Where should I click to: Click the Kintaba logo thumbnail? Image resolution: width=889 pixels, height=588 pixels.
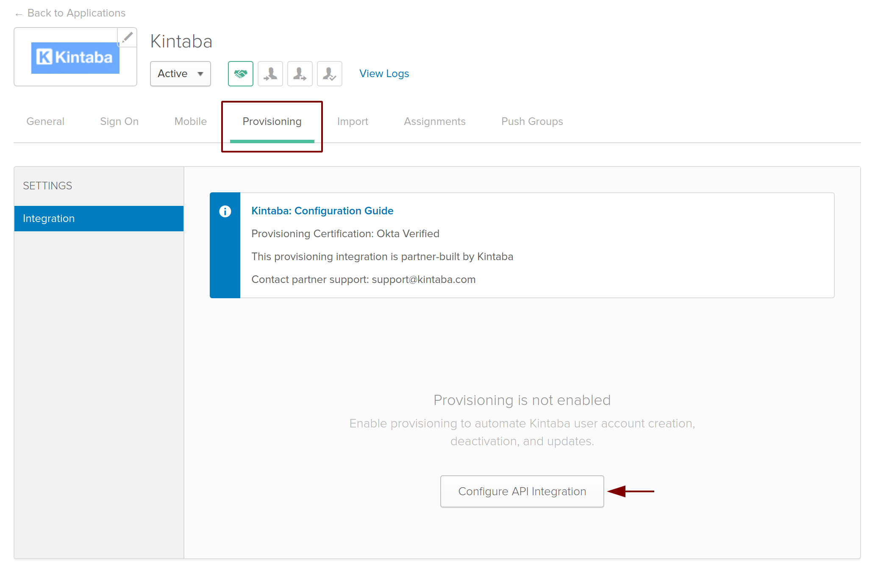point(75,58)
